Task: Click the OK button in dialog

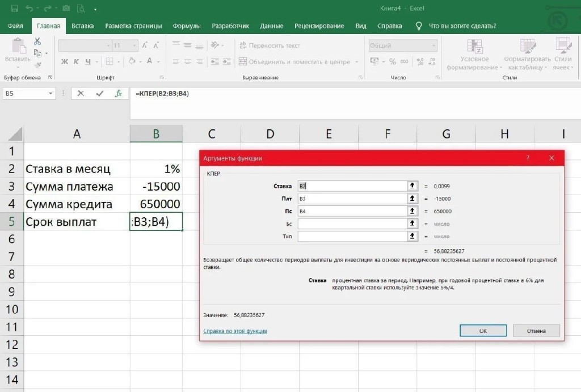Action: 483,331
